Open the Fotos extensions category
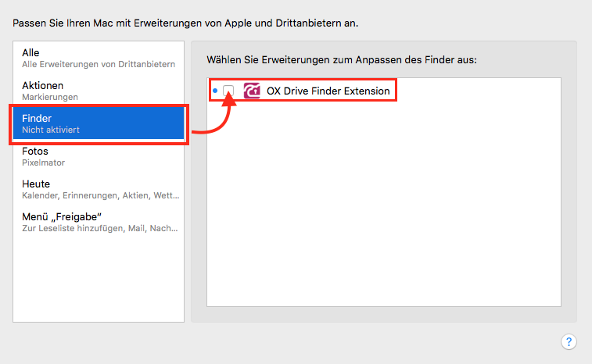592x364 pixels. point(99,156)
